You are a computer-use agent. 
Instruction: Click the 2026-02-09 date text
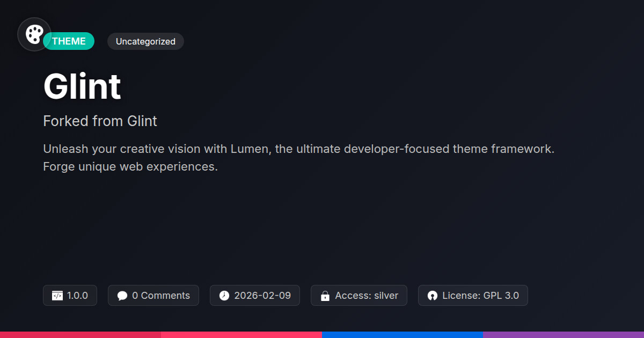coord(262,296)
